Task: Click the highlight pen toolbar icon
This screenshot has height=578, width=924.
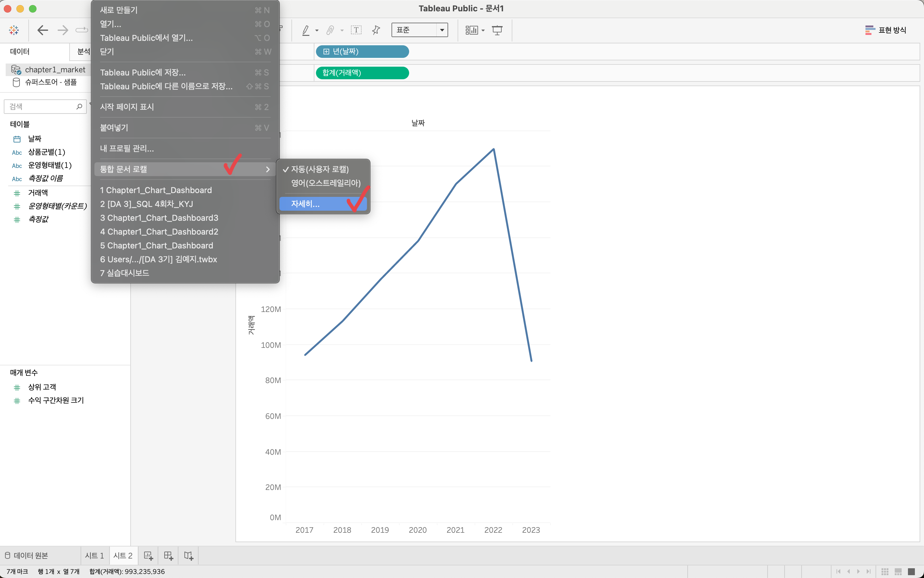Action: click(306, 30)
